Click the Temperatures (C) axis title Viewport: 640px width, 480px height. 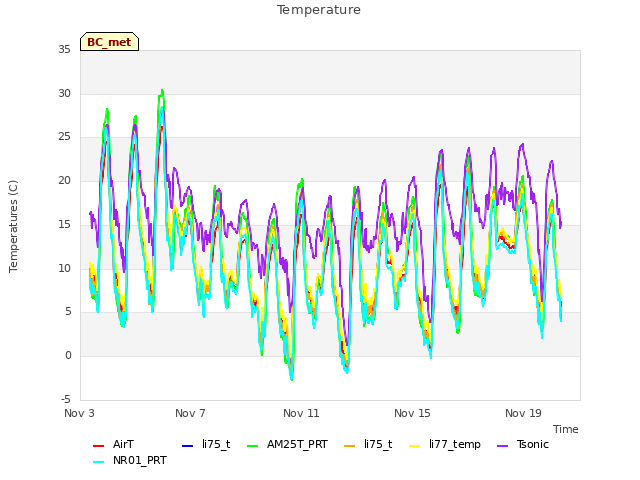pyautogui.click(x=13, y=226)
